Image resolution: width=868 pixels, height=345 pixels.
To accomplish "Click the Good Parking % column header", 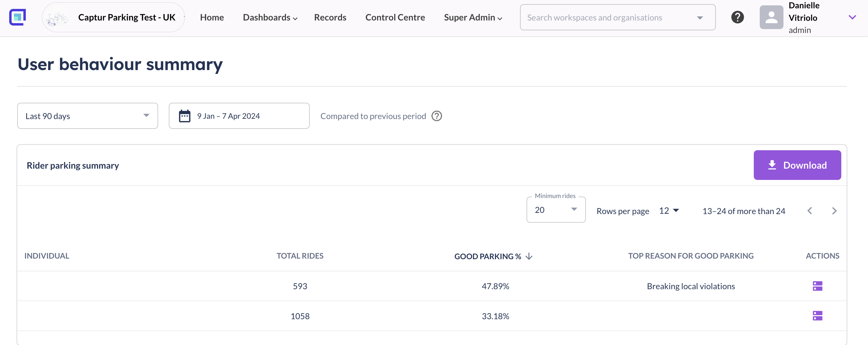I will point(488,256).
